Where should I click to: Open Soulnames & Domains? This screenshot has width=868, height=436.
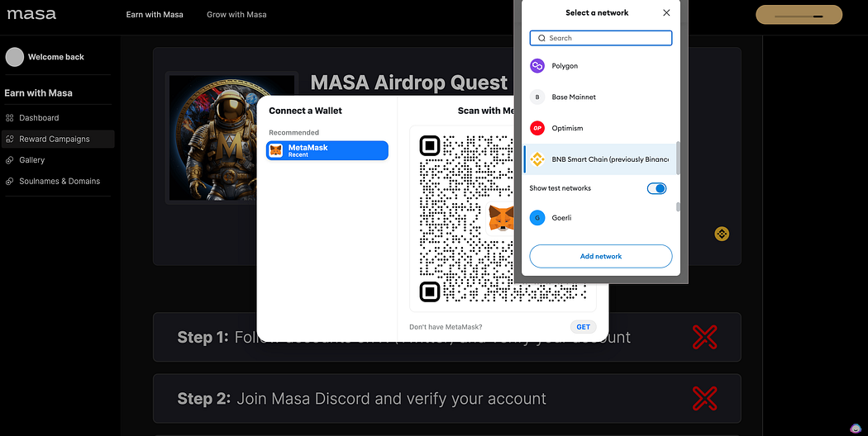tap(58, 181)
